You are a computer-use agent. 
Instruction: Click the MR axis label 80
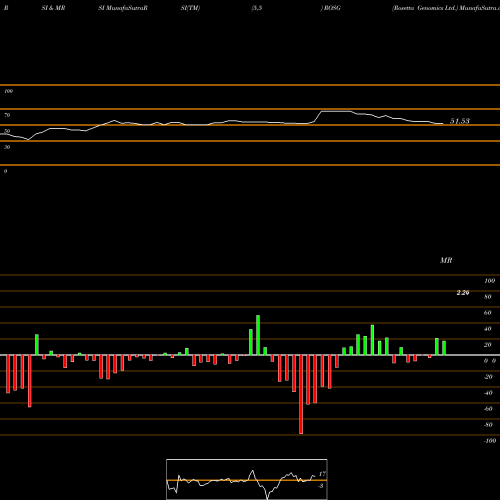[488, 297]
